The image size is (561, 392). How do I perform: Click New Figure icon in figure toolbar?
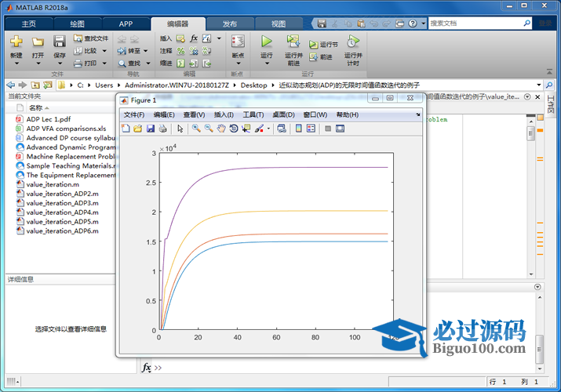126,129
